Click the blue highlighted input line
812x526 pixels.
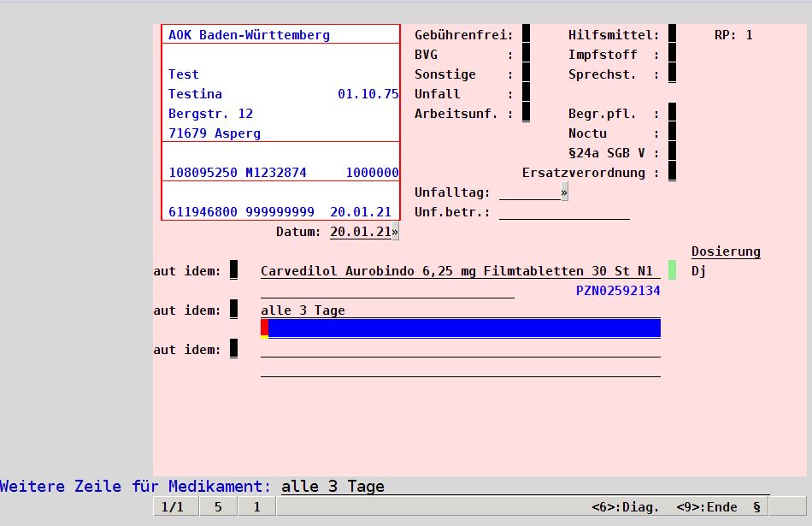461,328
